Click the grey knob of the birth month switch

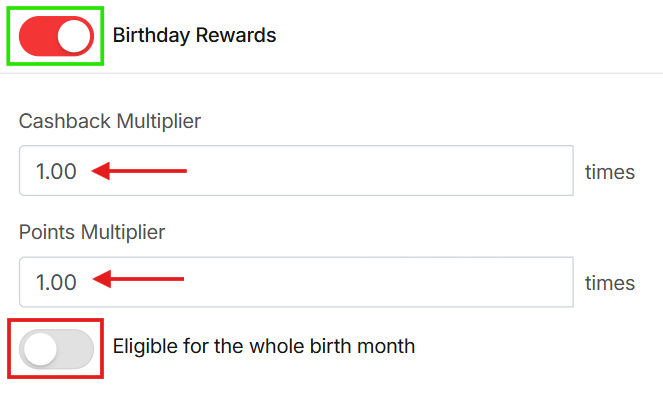coord(40,348)
